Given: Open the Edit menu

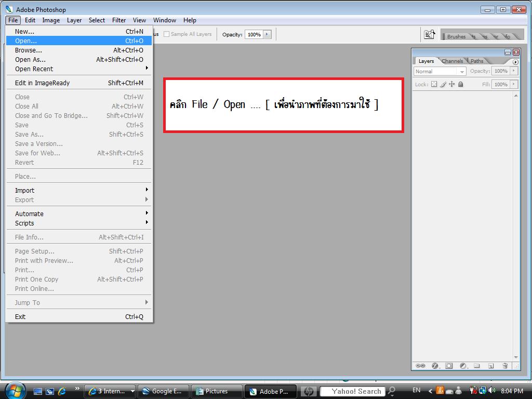Looking at the screenshot, I should (30, 20).
